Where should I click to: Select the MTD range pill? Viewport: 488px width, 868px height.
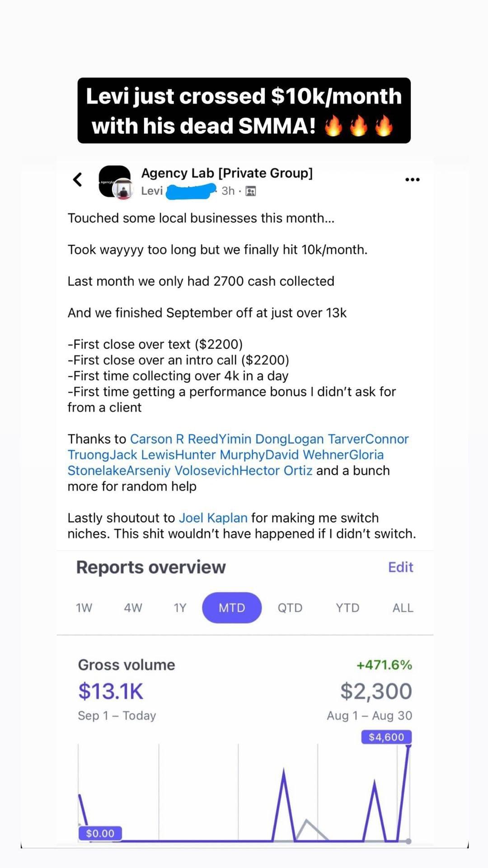[232, 608]
